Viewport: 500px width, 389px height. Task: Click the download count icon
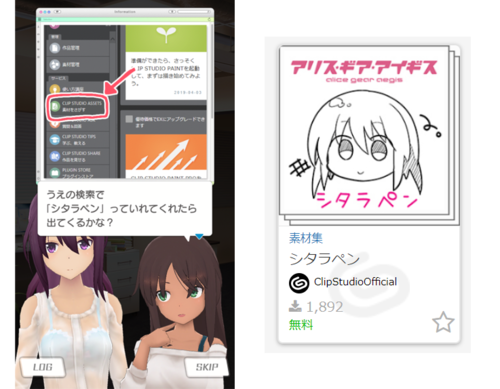[x=295, y=306]
